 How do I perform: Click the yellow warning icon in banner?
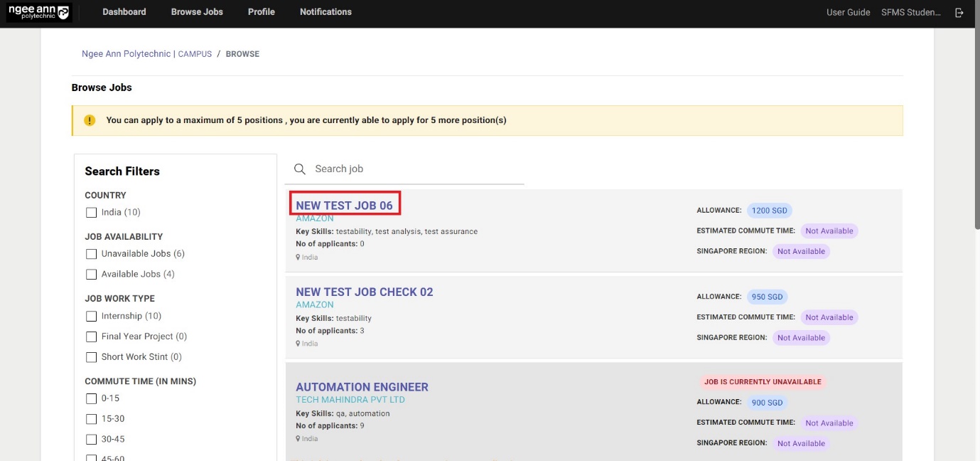click(90, 120)
